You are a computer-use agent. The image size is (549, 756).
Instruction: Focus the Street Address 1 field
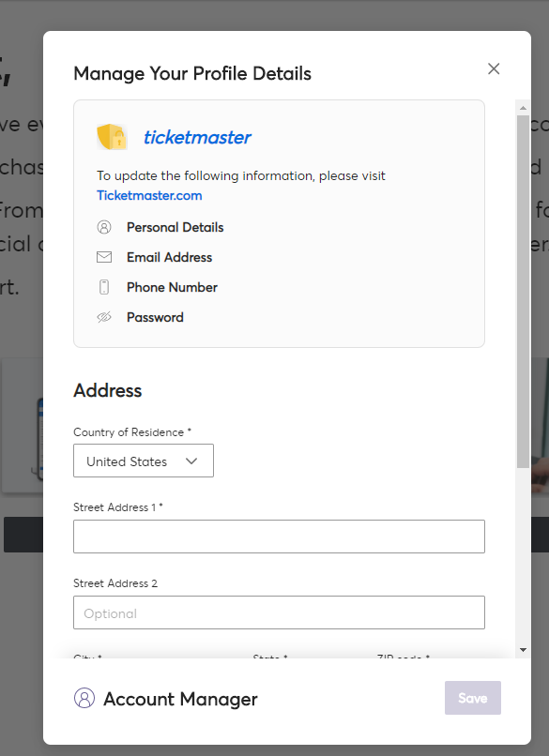(x=279, y=537)
